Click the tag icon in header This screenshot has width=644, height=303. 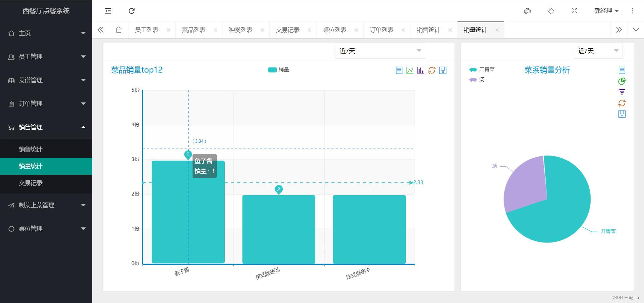pos(551,11)
